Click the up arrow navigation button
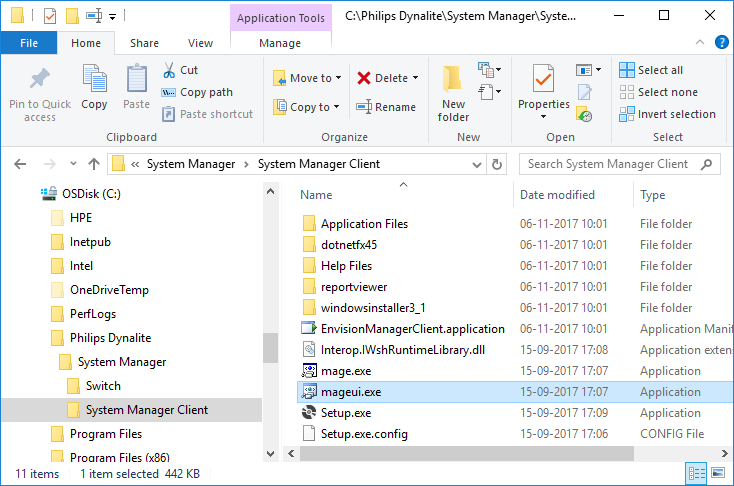Image resolution: width=734 pixels, height=486 pixels. [x=93, y=164]
